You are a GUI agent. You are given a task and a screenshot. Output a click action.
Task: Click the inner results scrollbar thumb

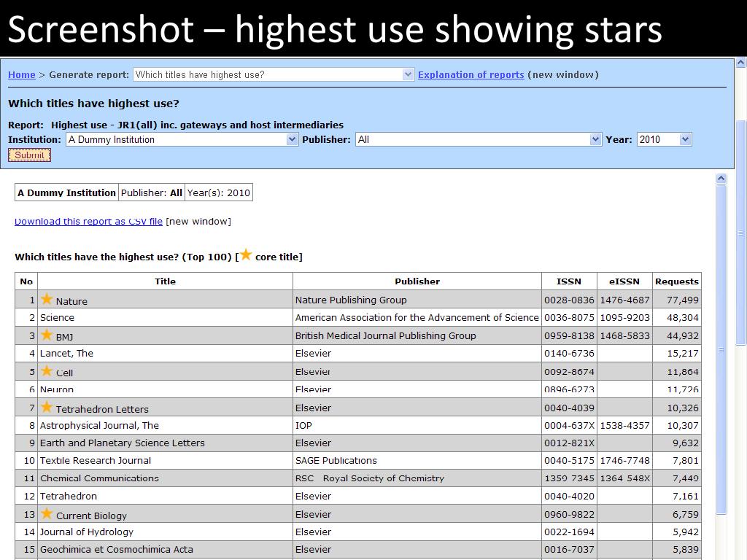coord(721,349)
